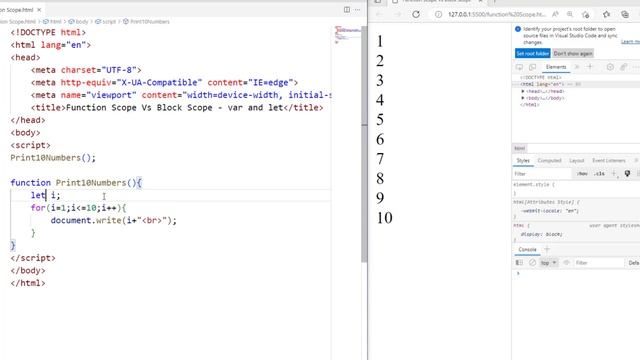Image resolution: width=640 pixels, height=360 pixels.
Task: Click the Read Aloud icon in the address bar
Action: coord(555,14)
